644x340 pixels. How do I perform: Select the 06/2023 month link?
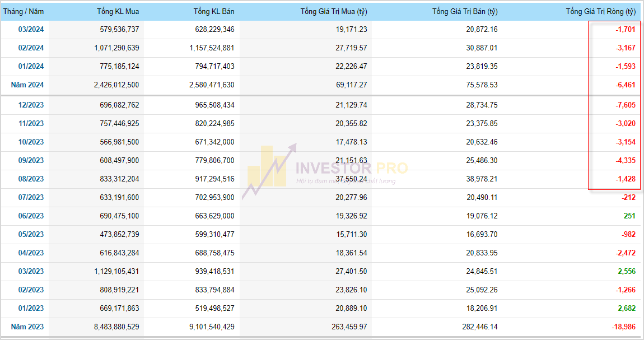pyautogui.click(x=31, y=216)
